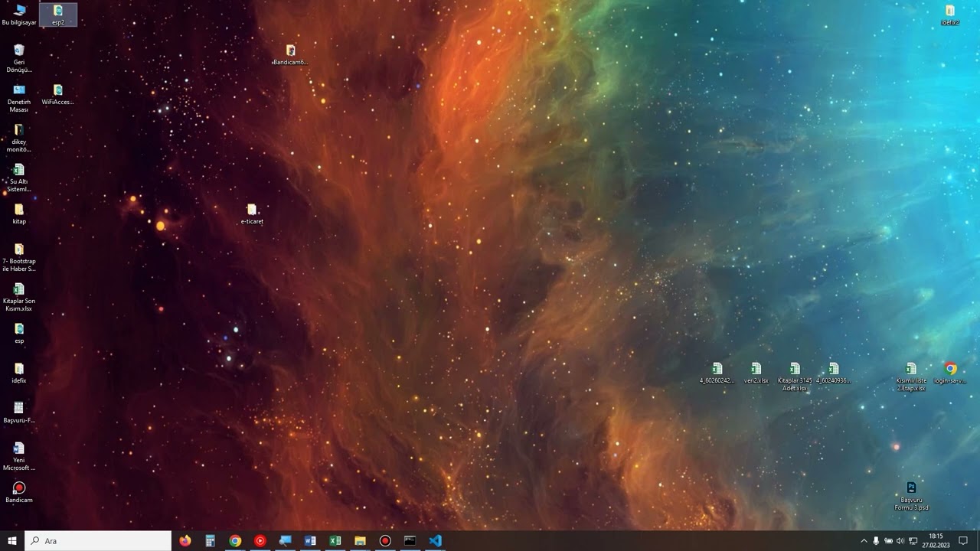Show hidden system tray icons
This screenshot has height=551, width=980.
coord(864,541)
